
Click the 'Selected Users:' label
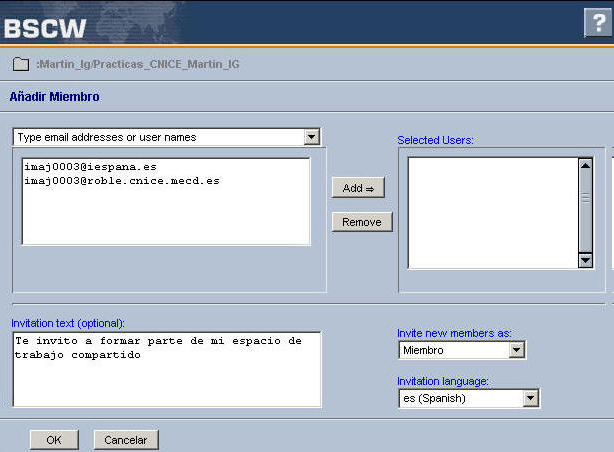point(435,140)
